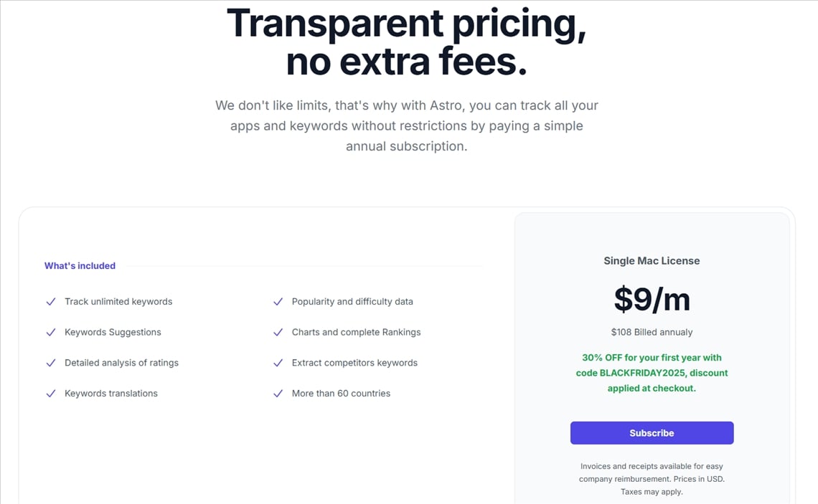
Task: Click the "What's included" heading
Action: pyautogui.click(x=80, y=266)
